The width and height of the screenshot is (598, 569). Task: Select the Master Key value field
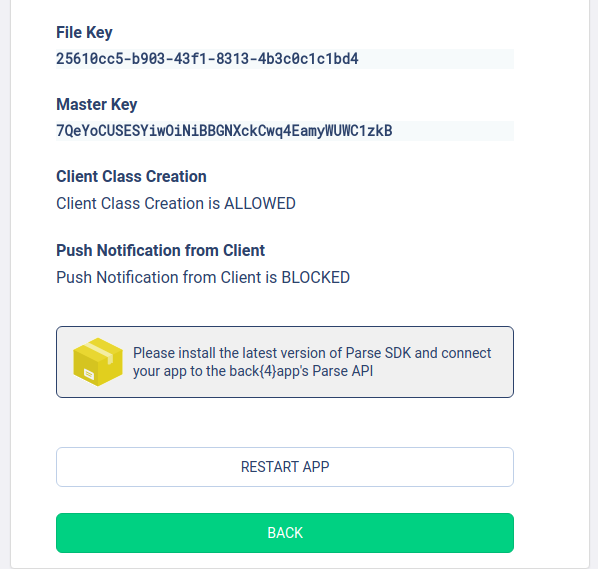tap(285, 131)
